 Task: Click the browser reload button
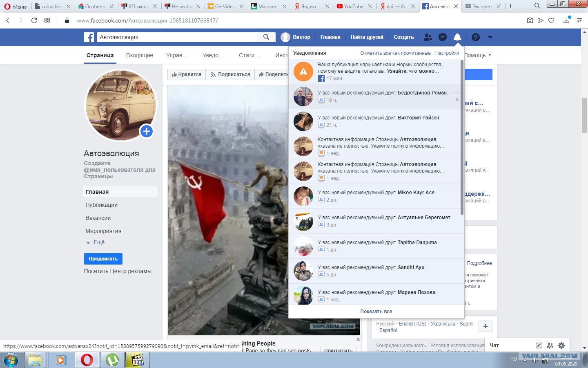34,20
